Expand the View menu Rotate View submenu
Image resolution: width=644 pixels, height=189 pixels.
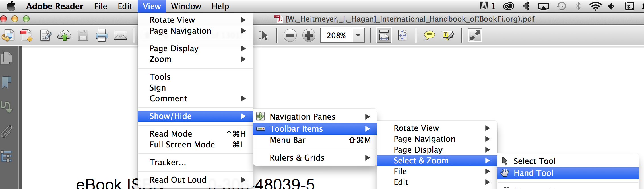(x=195, y=20)
